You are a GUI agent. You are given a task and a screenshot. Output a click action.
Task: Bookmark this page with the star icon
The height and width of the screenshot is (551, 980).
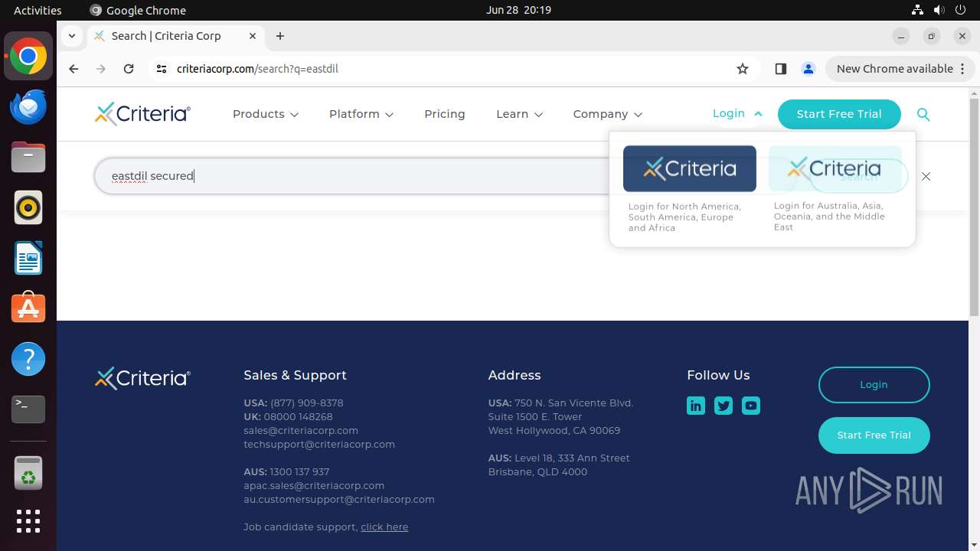742,69
